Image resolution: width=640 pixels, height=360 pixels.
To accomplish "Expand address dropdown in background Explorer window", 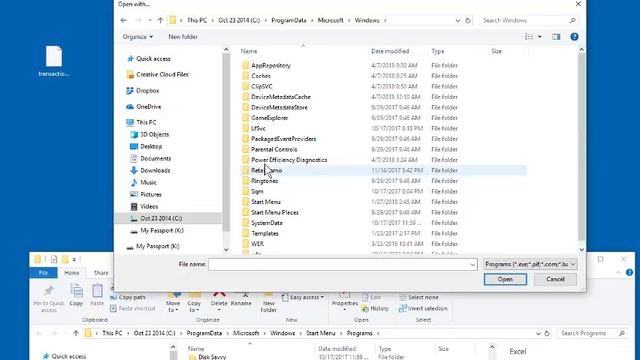I will (538, 333).
